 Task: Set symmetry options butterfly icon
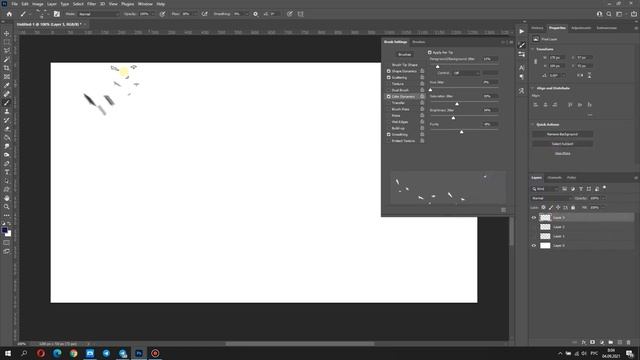pos(301,14)
